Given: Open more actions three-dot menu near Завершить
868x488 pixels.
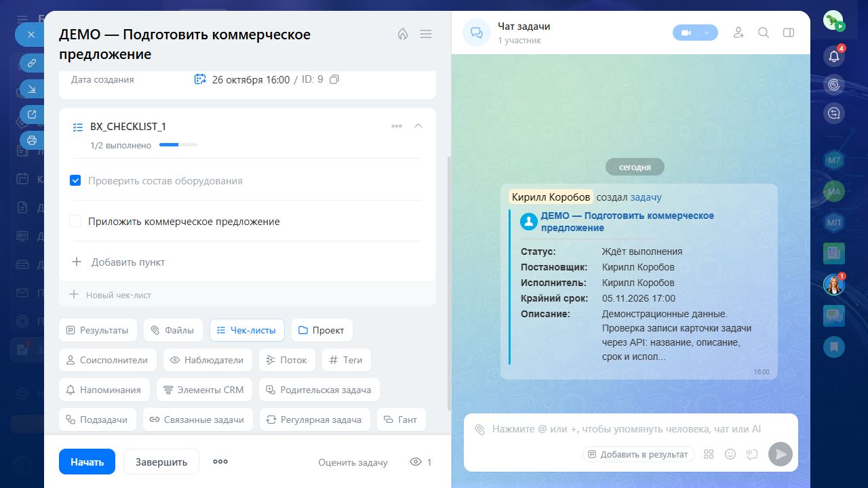Looking at the screenshot, I should 220,462.
